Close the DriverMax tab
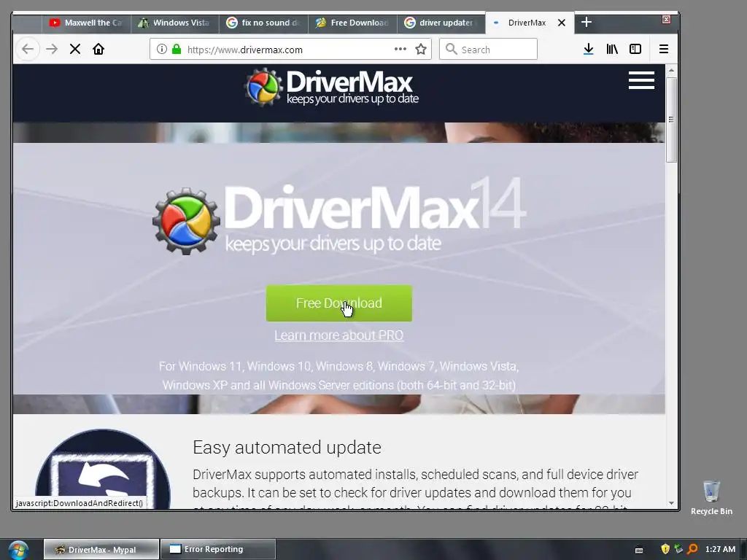Image resolution: width=747 pixels, height=560 pixels. pos(562,23)
